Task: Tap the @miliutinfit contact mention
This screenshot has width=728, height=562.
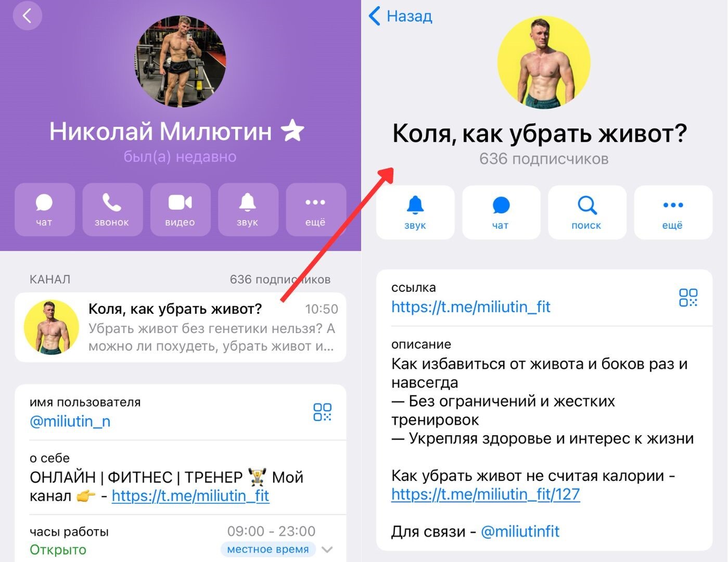Action: click(520, 531)
